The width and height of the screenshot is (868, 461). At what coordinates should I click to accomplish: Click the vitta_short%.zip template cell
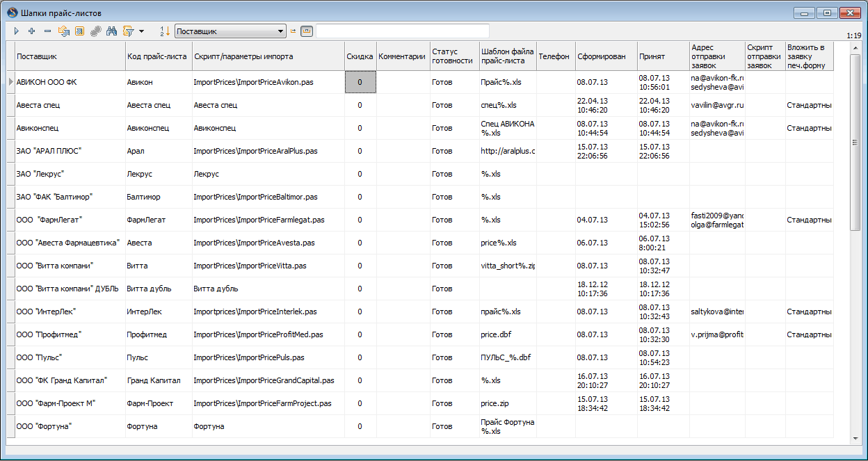click(x=508, y=266)
